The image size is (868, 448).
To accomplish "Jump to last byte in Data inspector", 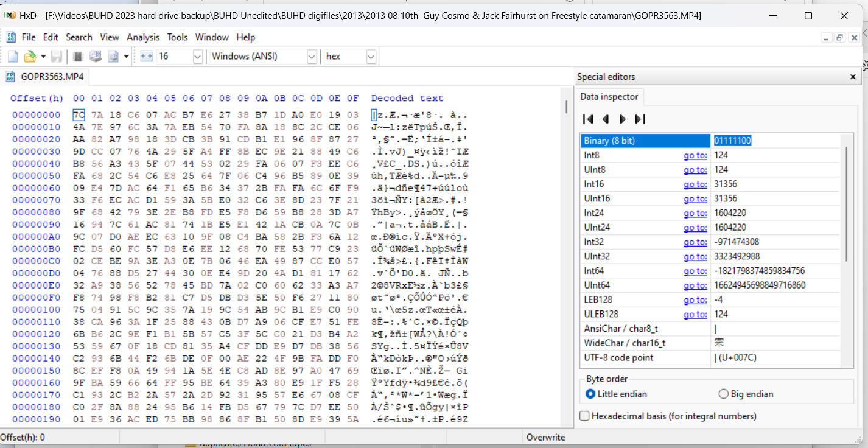I will pyautogui.click(x=640, y=119).
